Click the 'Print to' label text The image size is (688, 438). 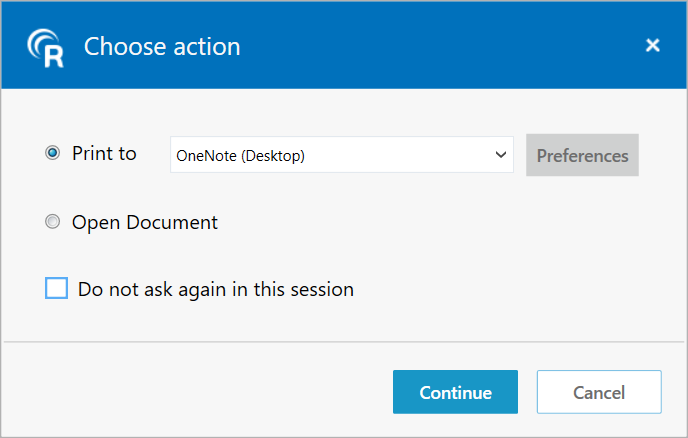(x=104, y=154)
